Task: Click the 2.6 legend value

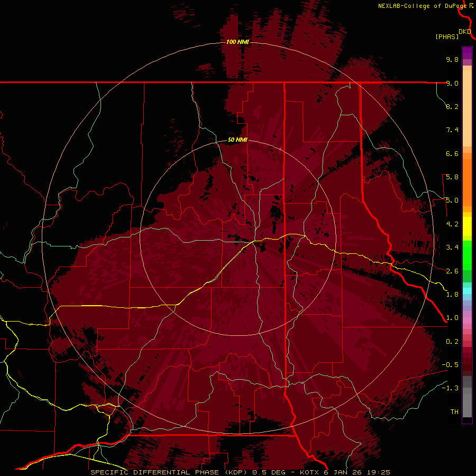Action: tap(452, 271)
